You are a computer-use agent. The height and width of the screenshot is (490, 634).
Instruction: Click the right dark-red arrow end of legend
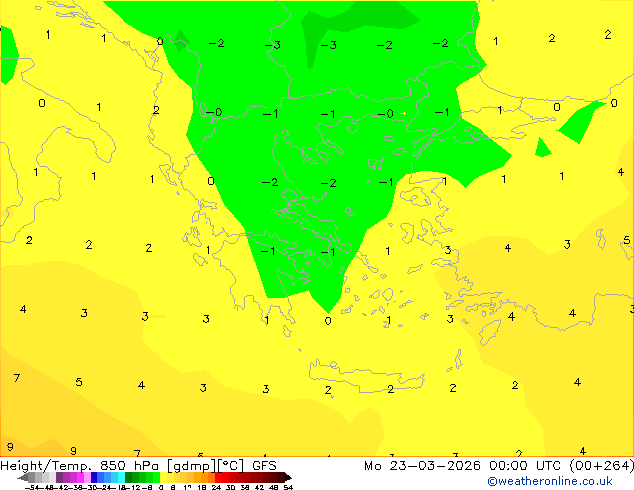coord(288,477)
